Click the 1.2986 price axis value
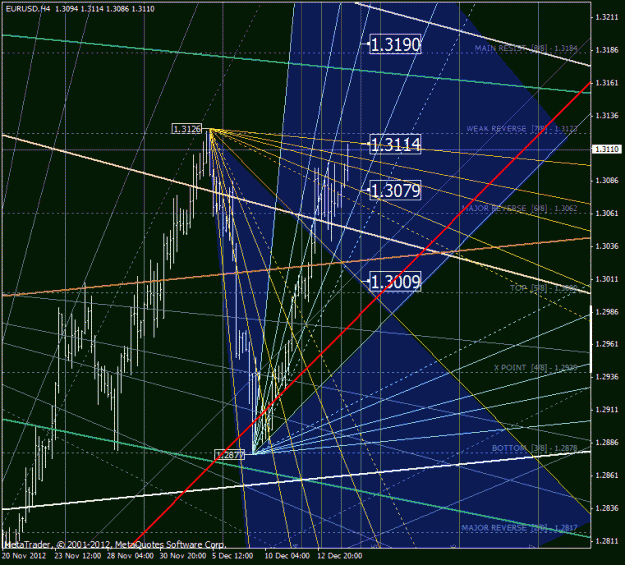The image size is (625, 565). pos(607,312)
